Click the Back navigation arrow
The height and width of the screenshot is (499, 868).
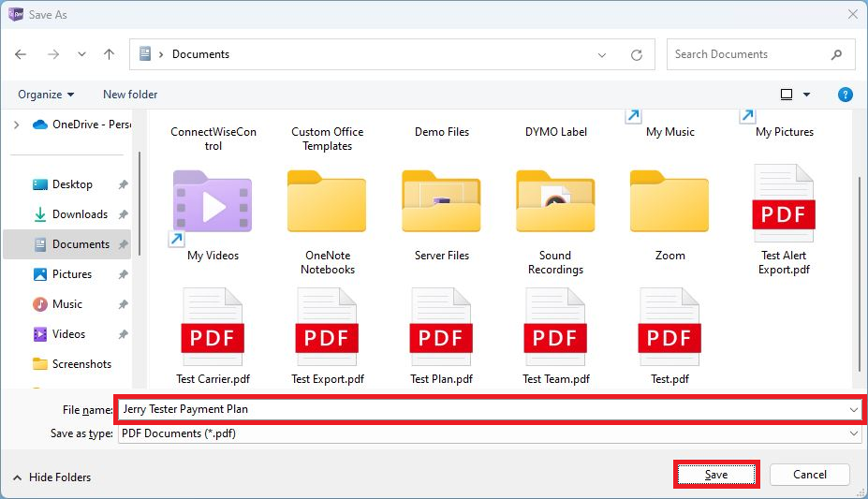coord(21,54)
